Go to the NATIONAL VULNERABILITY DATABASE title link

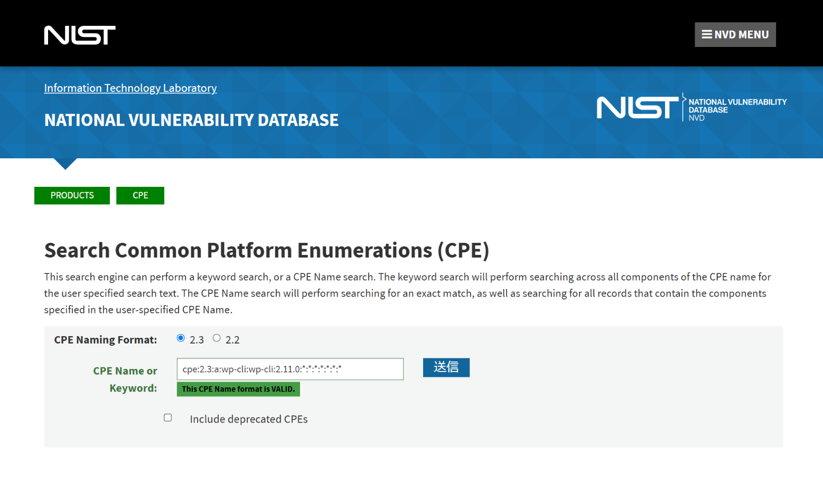(x=191, y=120)
